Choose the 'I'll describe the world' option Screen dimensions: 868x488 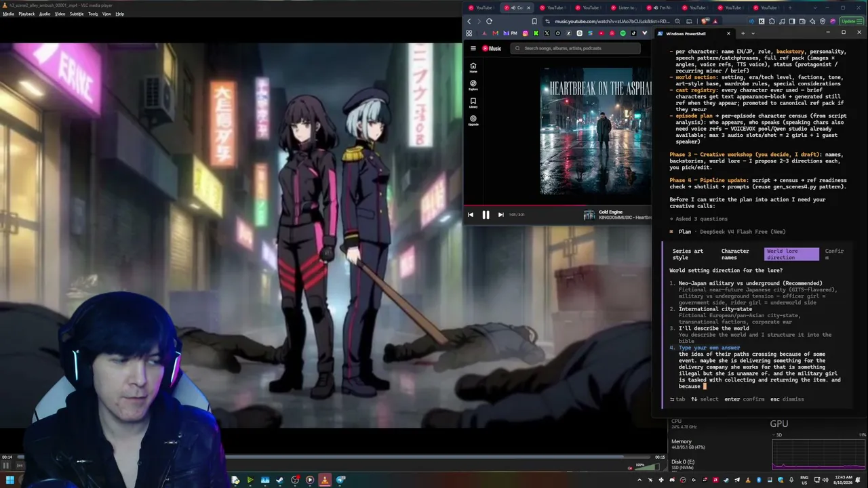coord(714,329)
